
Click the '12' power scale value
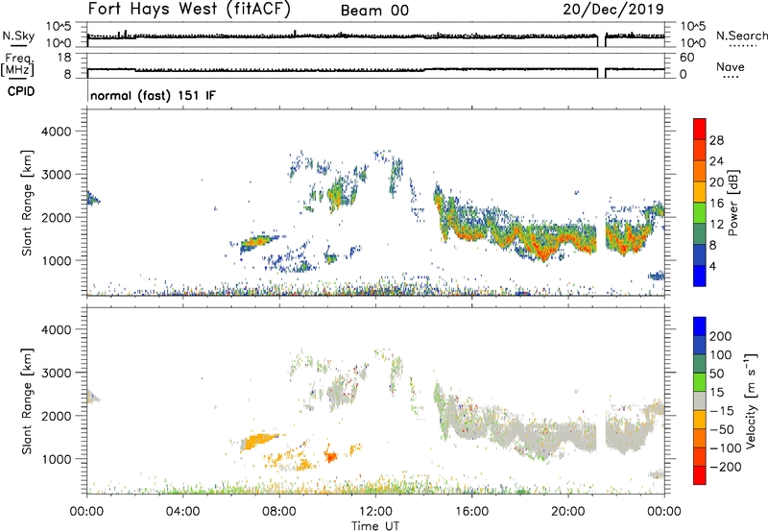point(716,225)
